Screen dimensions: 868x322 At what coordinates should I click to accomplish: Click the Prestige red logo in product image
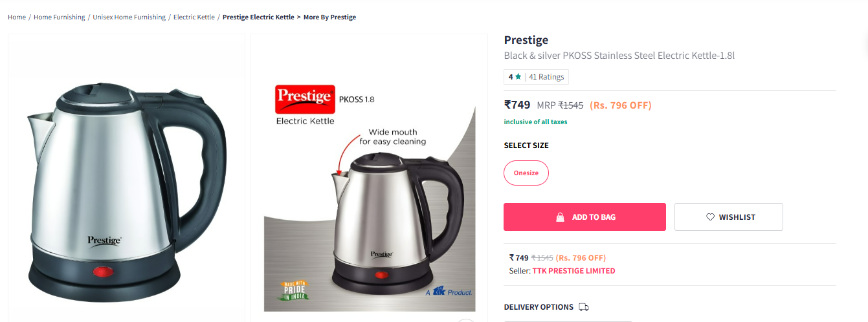point(305,100)
